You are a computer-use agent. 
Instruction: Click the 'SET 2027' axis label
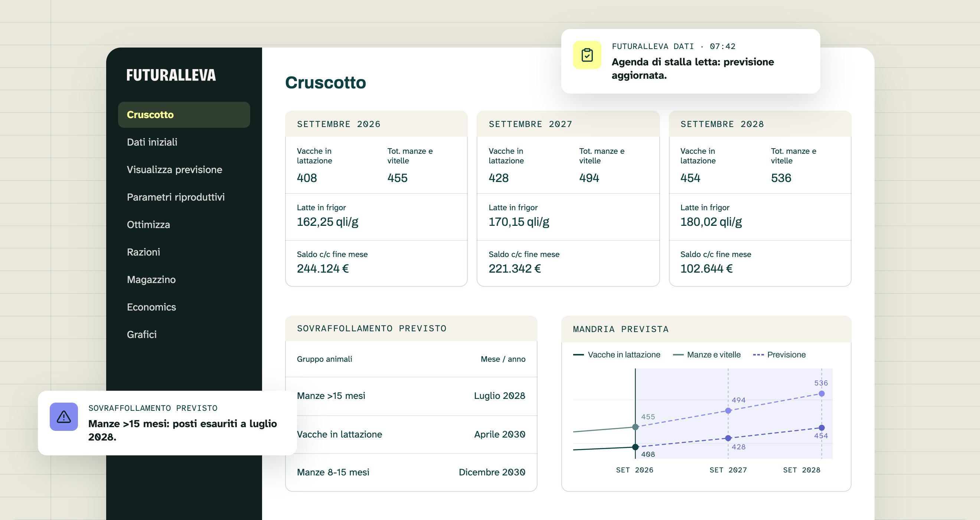tap(728, 470)
